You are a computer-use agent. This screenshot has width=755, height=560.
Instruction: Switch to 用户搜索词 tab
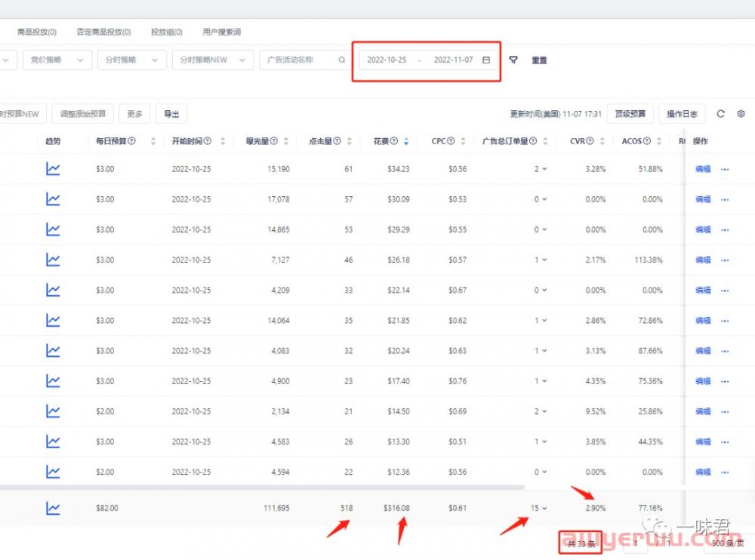(221, 32)
